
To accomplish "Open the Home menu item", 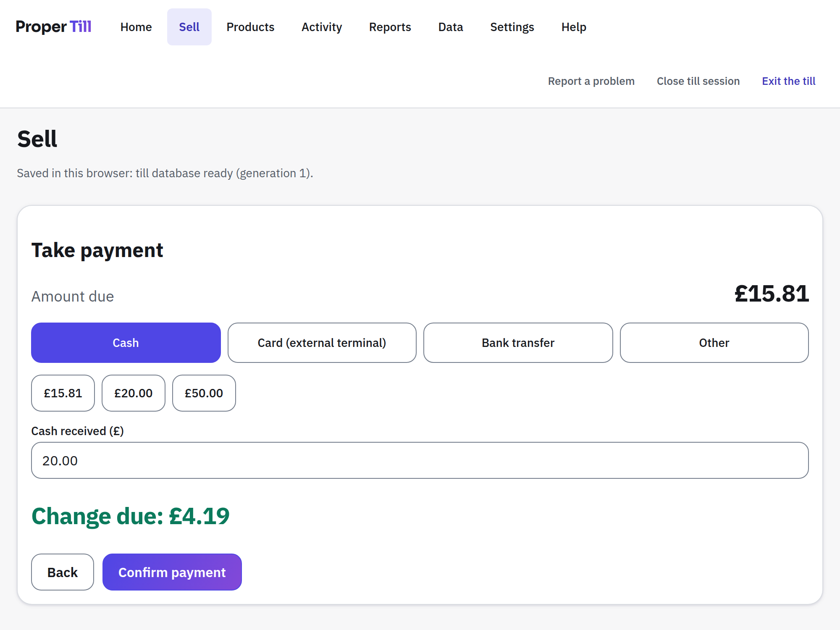I will (136, 27).
